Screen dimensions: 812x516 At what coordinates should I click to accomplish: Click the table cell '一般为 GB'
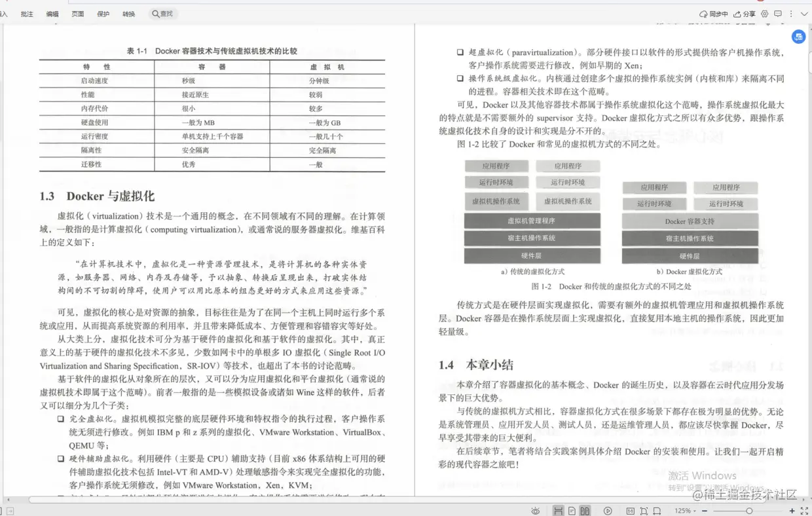pos(324,122)
